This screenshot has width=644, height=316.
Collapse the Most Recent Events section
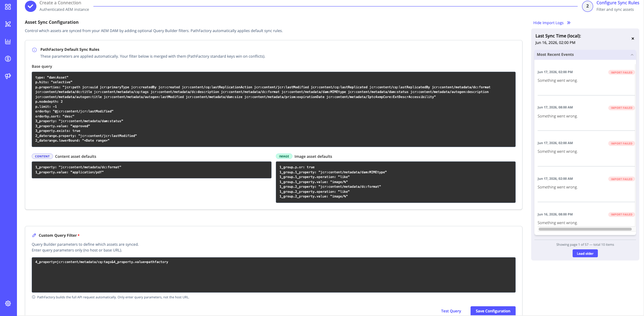632,55
